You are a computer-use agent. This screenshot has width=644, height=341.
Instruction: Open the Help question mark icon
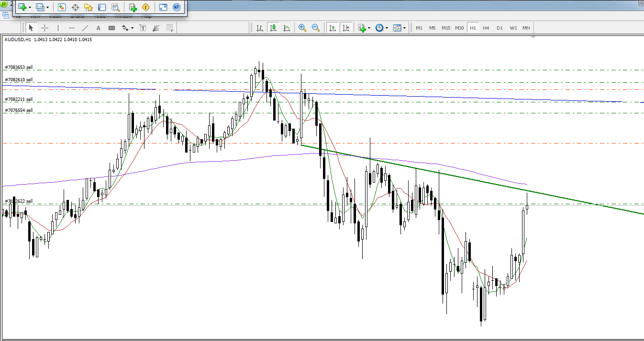click(x=177, y=7)
